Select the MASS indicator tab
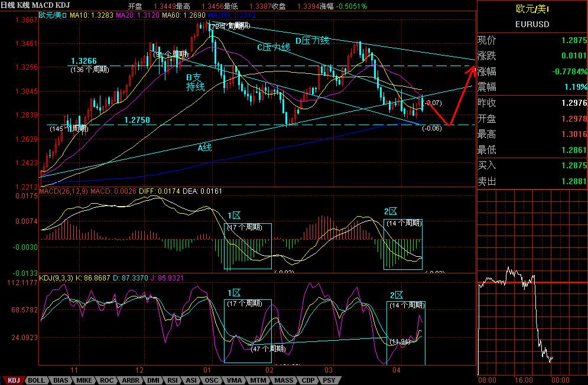Image resolution: width=588 pixels, height=385 pixels. [x=284, y=380]
